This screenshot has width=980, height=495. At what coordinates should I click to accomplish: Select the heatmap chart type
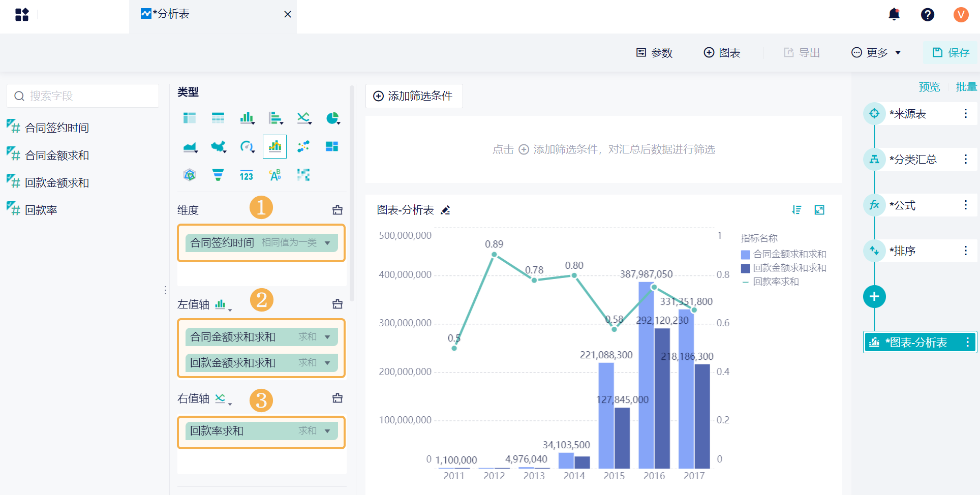pos(303,175)
